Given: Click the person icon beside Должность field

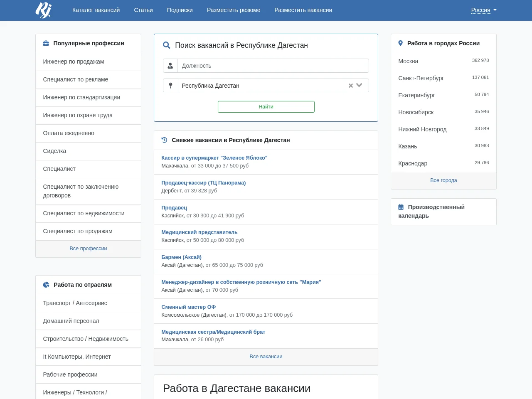Looking at the screenshot, I should pos(170,66).
